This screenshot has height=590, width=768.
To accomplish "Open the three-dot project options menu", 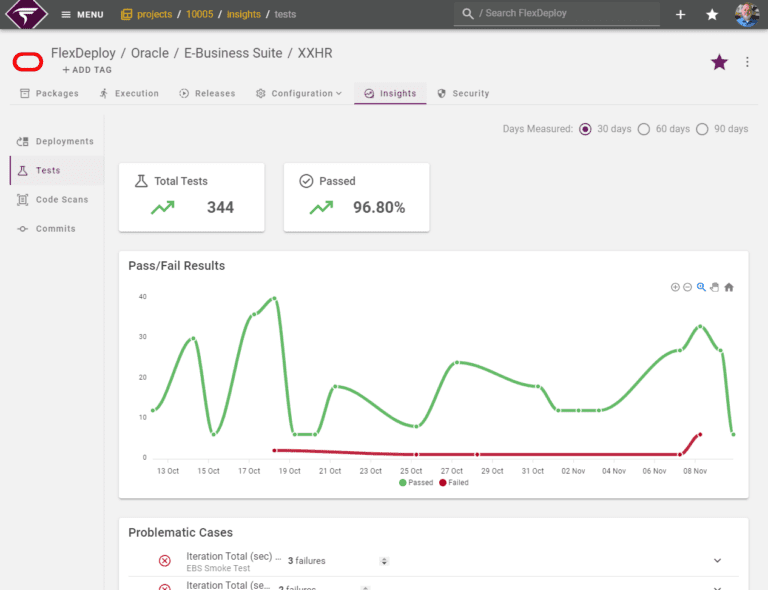I will tap(747, 62).
